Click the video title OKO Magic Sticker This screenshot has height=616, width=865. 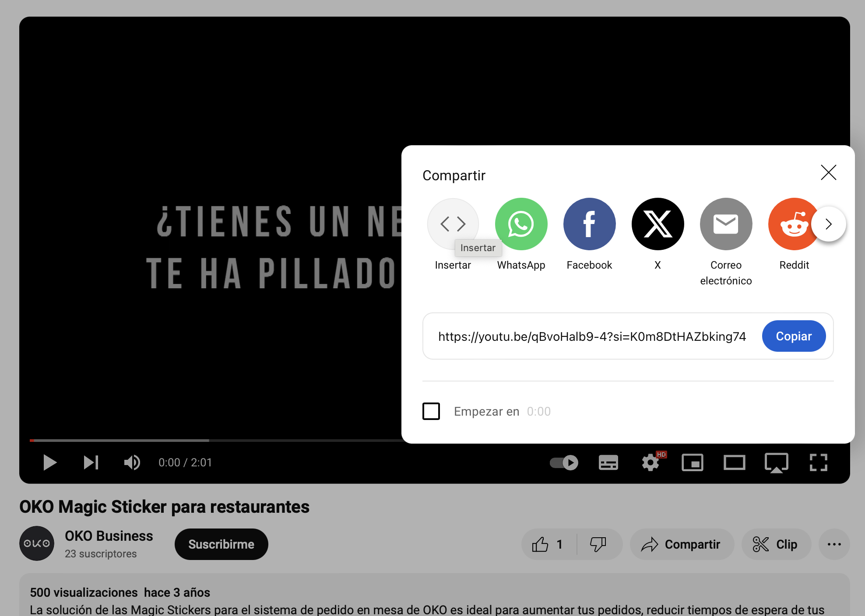(164, 507)
